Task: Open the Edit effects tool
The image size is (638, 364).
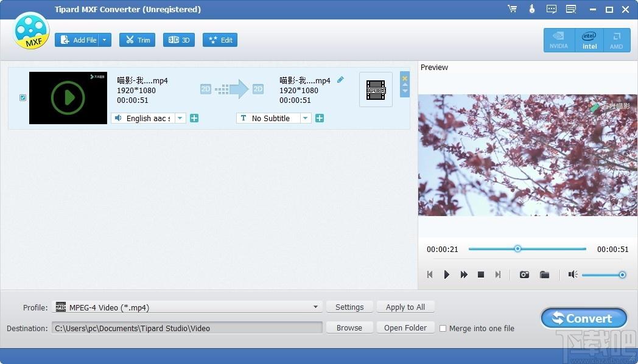Action: pyautogui.click(x=220, y=40)
